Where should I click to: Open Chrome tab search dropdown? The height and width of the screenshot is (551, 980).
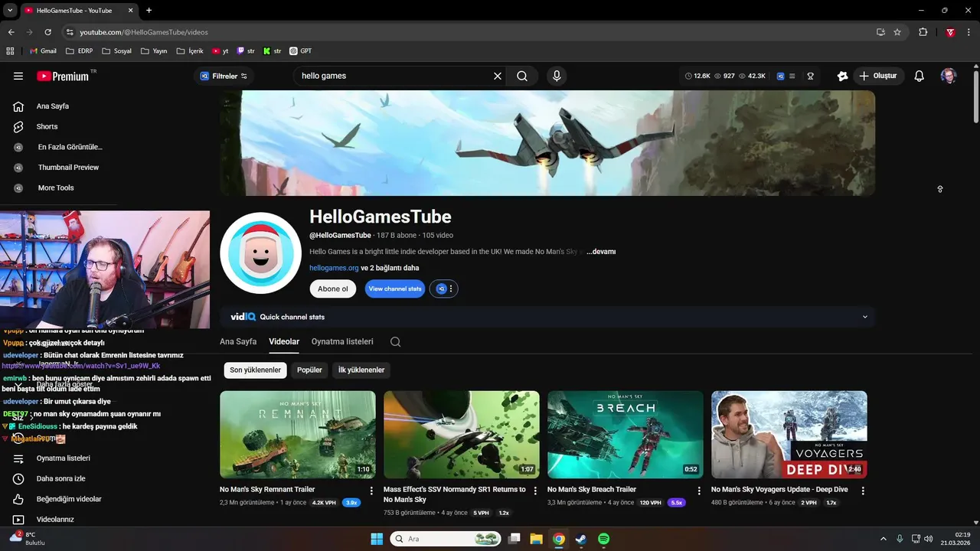point(10,10)
